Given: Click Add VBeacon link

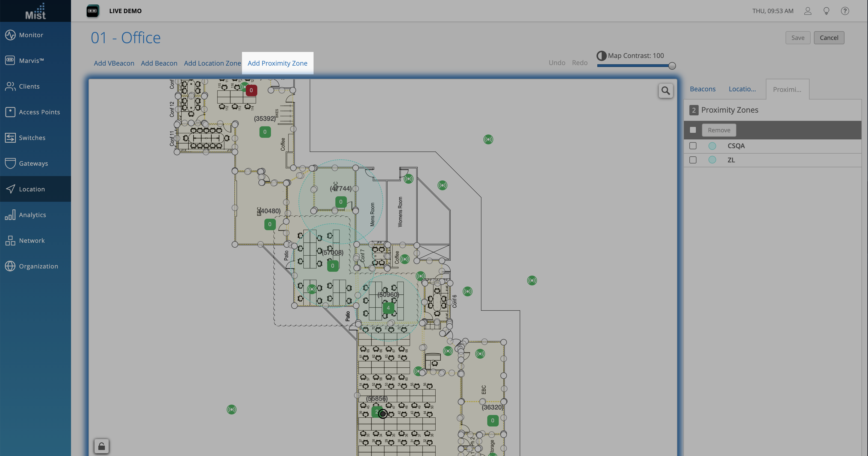Looking at the screenshot, I should tap(114, 63).
